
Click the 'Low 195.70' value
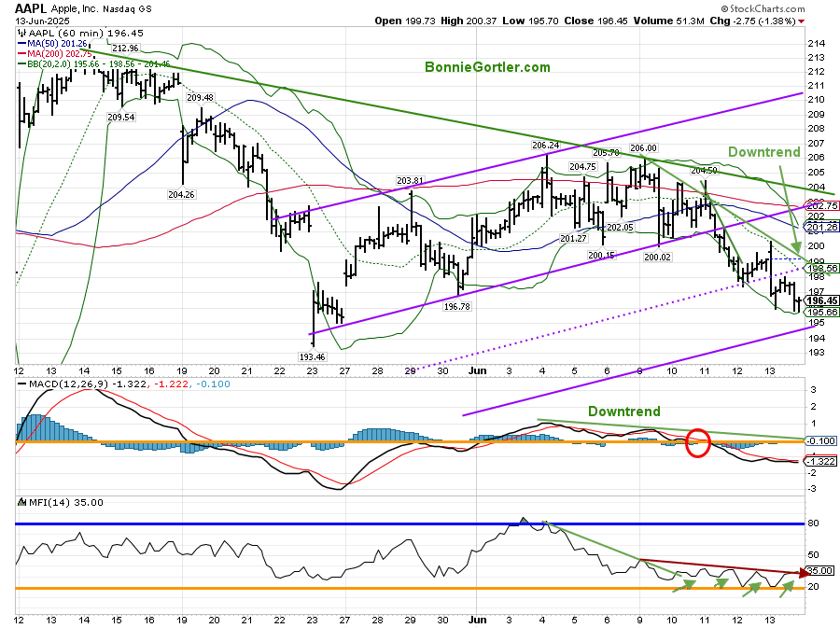(530, 21)
